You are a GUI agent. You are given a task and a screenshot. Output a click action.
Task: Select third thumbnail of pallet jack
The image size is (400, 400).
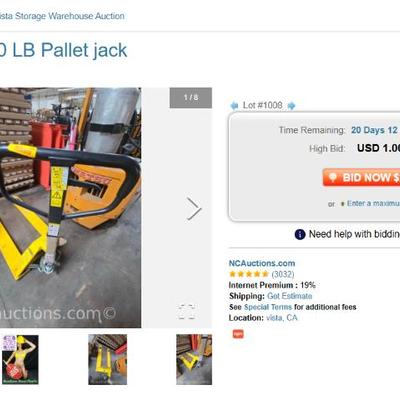click(194, 360)
